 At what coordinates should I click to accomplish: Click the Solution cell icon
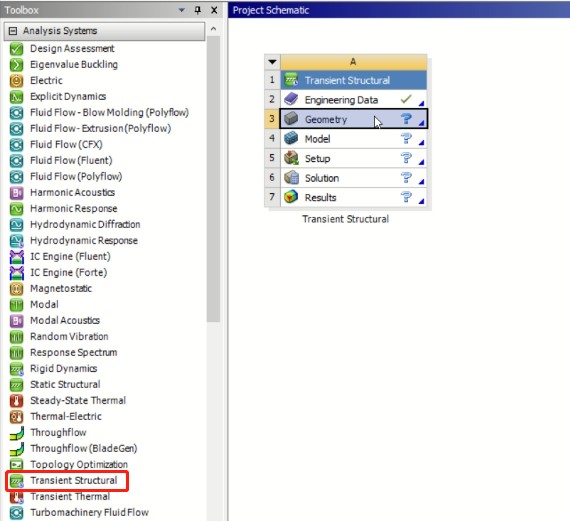click(x=291, y=178)
